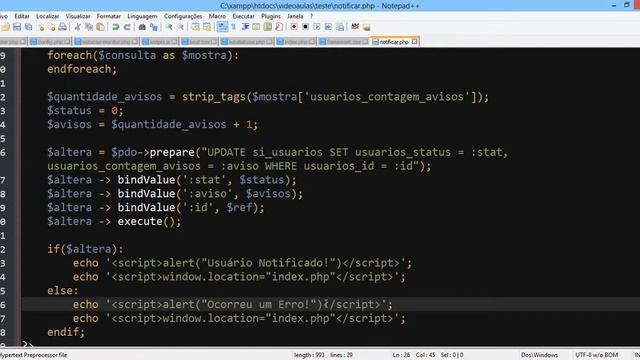Screen dimensions: 640x360
Task: Click the ABC spell-check toolbar icon
Action: click(355, 27)
